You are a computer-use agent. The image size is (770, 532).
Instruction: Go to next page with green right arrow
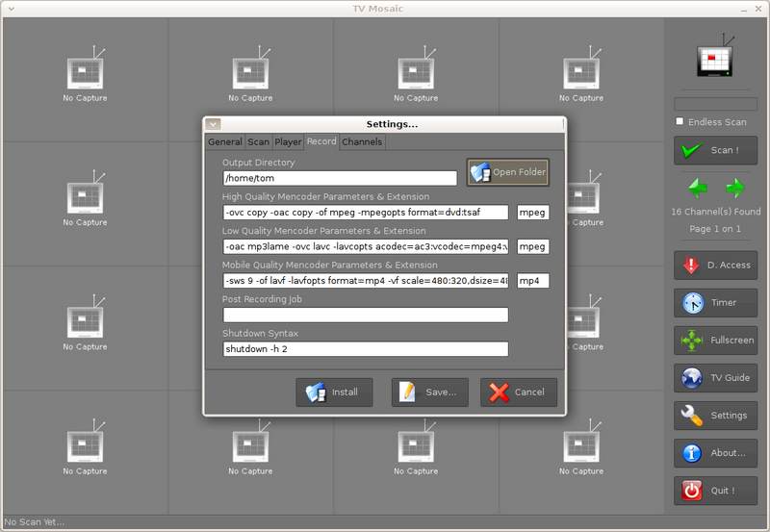point(735,188)
